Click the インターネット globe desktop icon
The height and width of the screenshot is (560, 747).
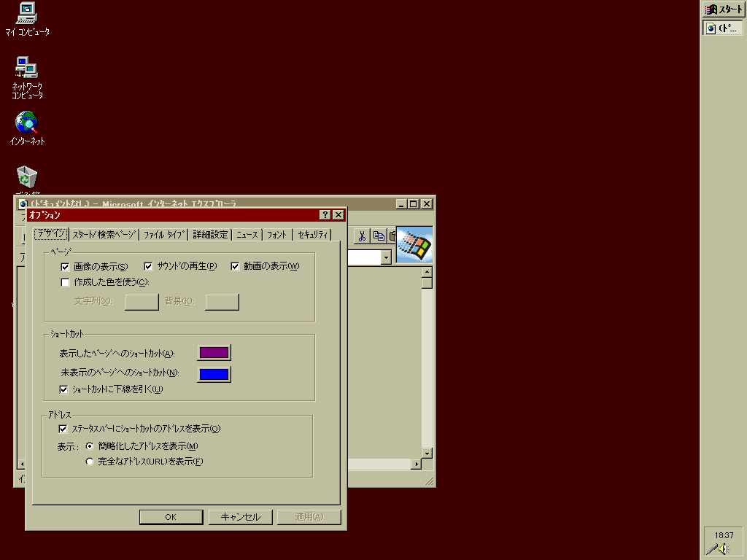pyautogui.click(x=27, y=122)
